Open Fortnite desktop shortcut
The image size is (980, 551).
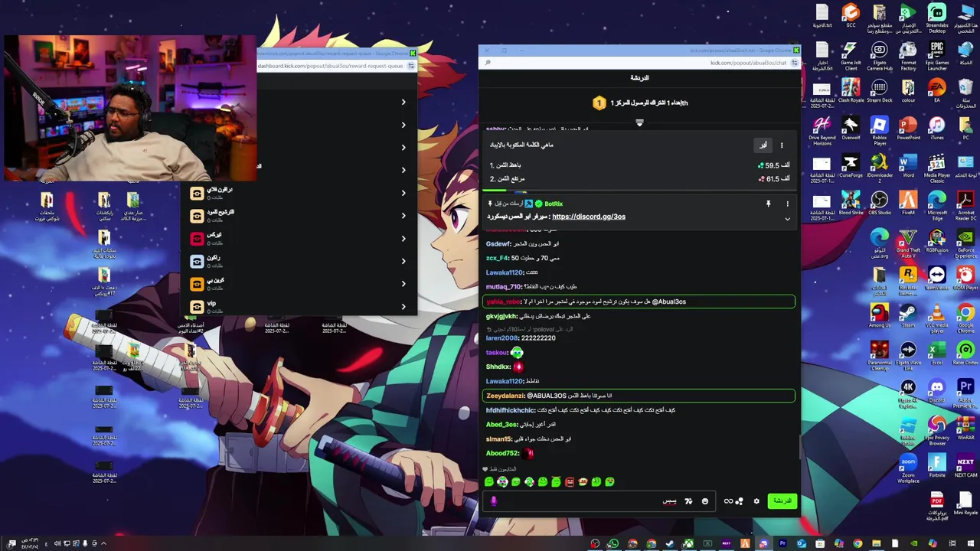936,465
